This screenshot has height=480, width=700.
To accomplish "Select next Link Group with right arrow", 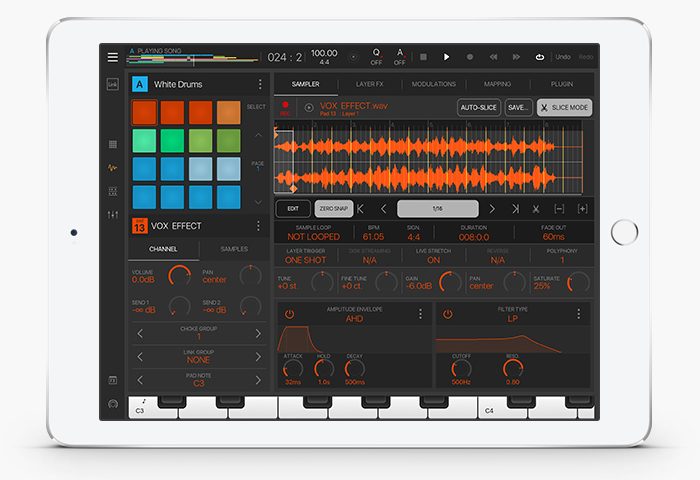I will (x=258, y=357).
